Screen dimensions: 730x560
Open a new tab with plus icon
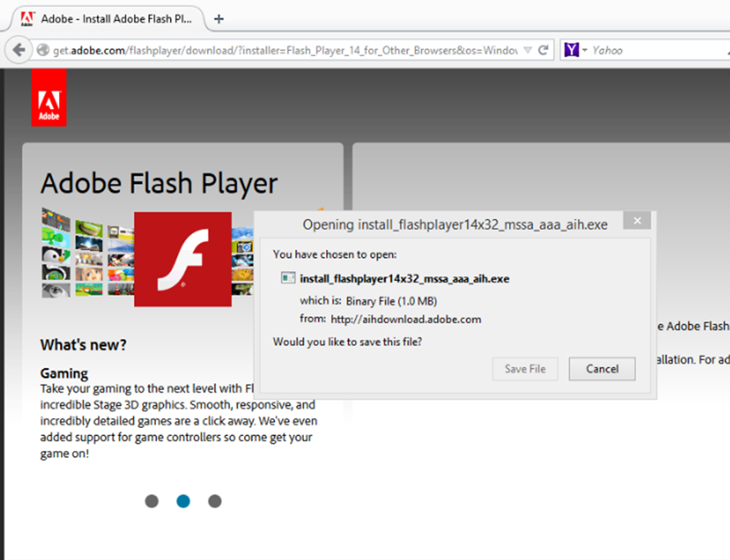coord(218,19)
